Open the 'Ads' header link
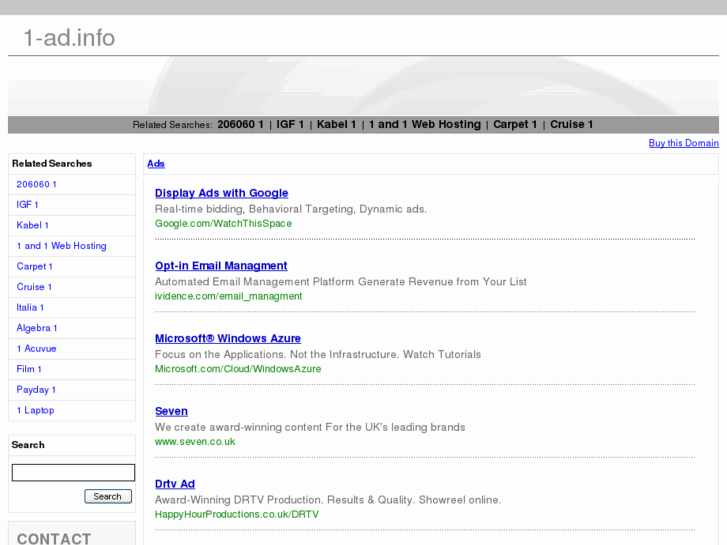Viewport: 727px width, 545px height. 156,164
